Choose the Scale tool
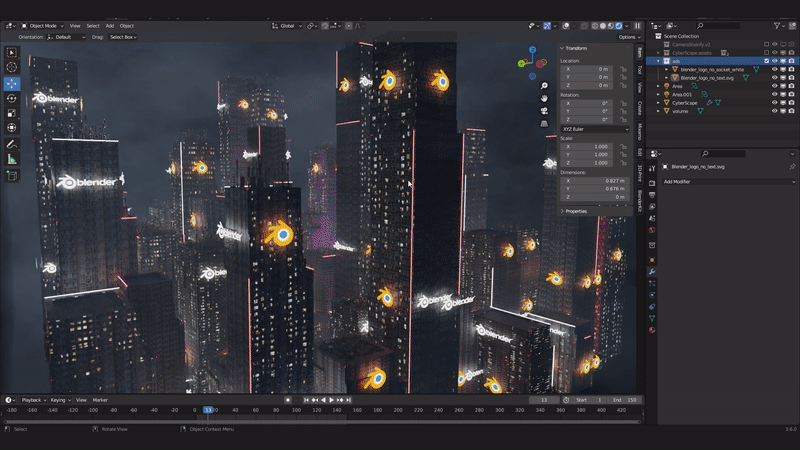 (x=12, y=113)
